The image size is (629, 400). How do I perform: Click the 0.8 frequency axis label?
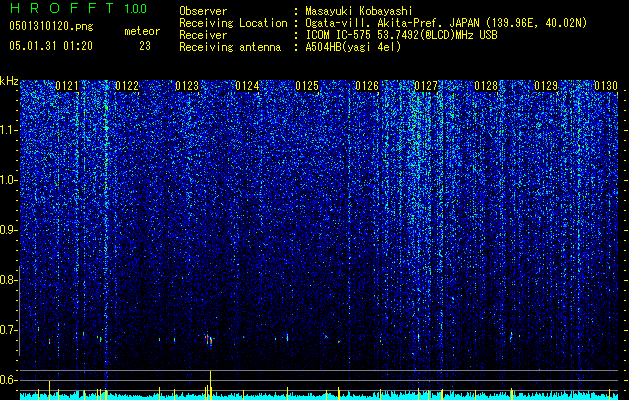(x=8, y=280)
